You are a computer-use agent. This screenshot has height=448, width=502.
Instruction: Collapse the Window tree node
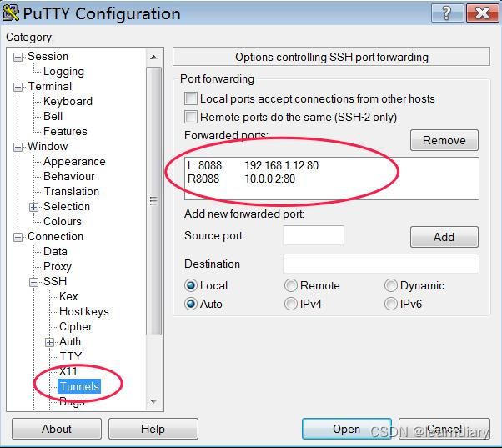click(x=18, y=147)
